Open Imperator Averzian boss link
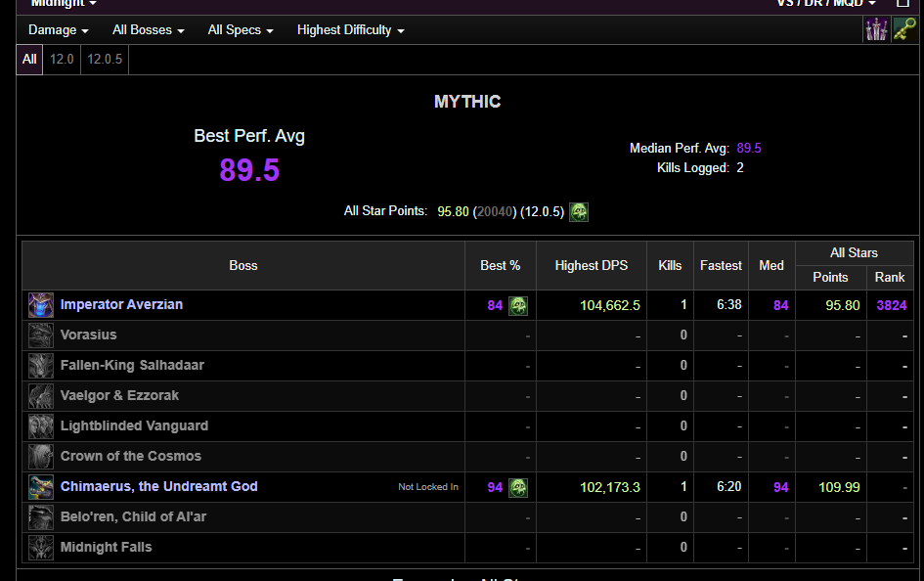 click(x=121, y=304)
